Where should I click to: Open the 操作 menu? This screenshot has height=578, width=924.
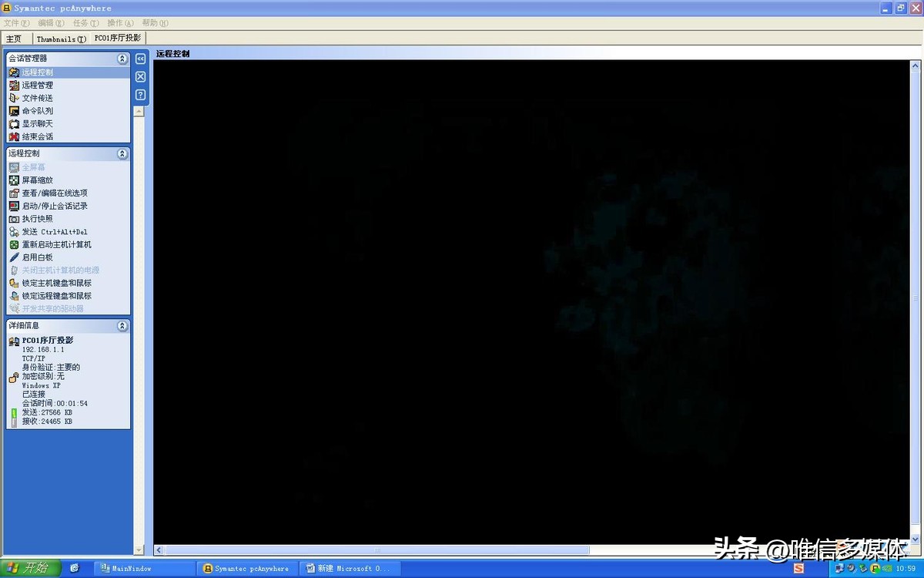pyautogui.click(x=120, y=23)
